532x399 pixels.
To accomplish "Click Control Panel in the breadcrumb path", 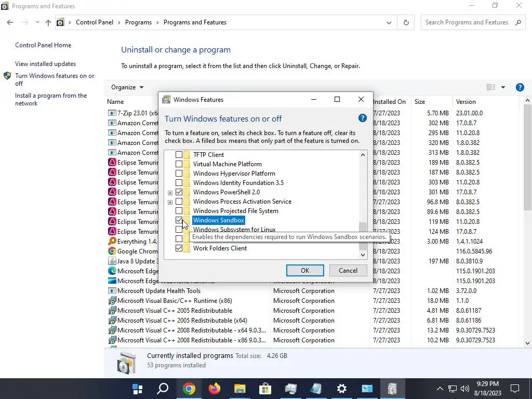I will click(95, 22).
